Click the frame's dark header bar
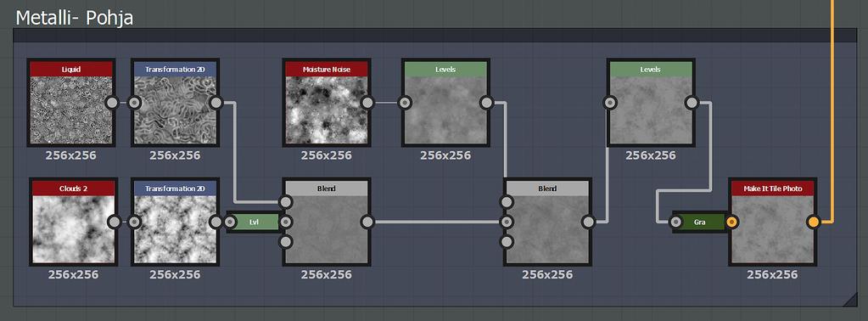 click(x=434, y=36)
